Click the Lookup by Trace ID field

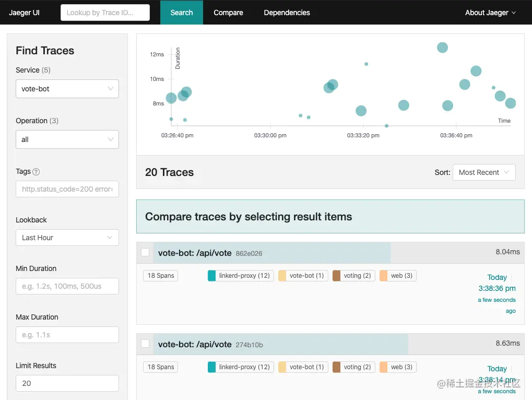[105, 13]
